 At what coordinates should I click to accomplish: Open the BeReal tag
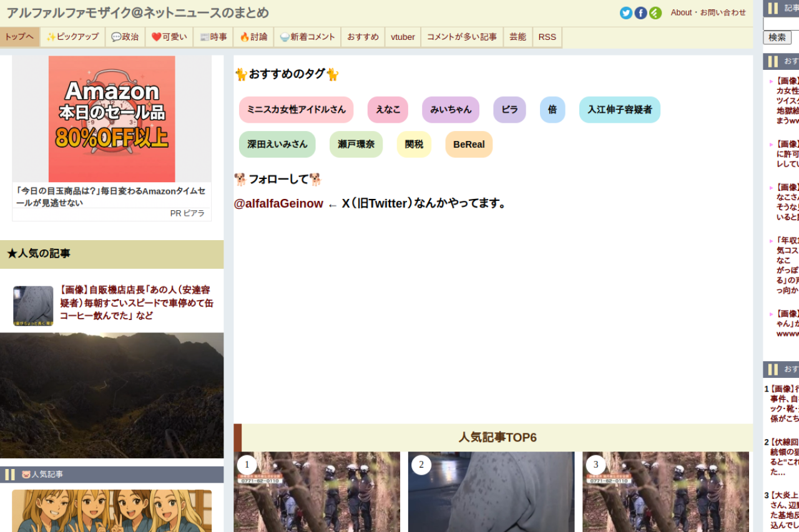469,145
